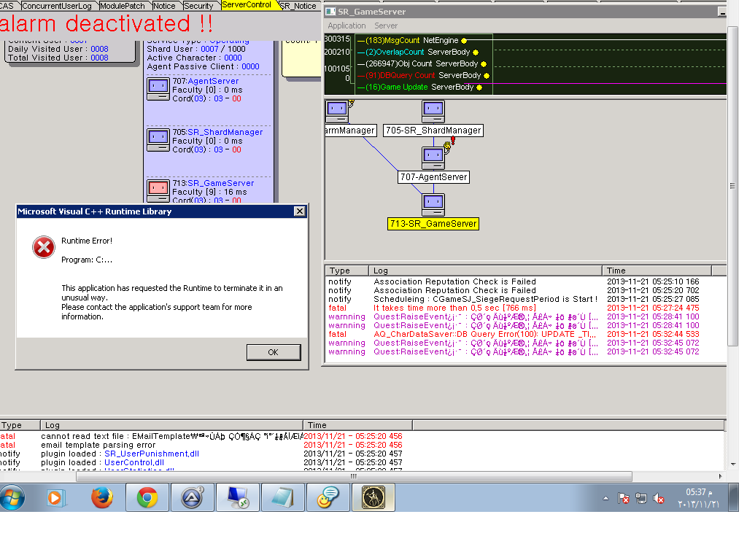Sort bottom log by Log column header
Image resolution: width=747 pixels, height=560 pixels.
171,425
